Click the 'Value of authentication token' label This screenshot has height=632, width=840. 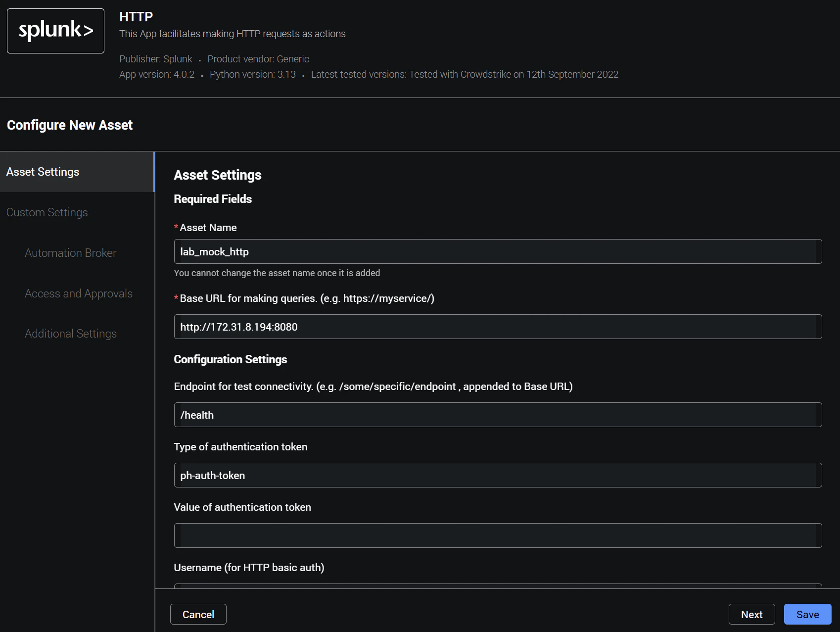click(x=242, y=507)
